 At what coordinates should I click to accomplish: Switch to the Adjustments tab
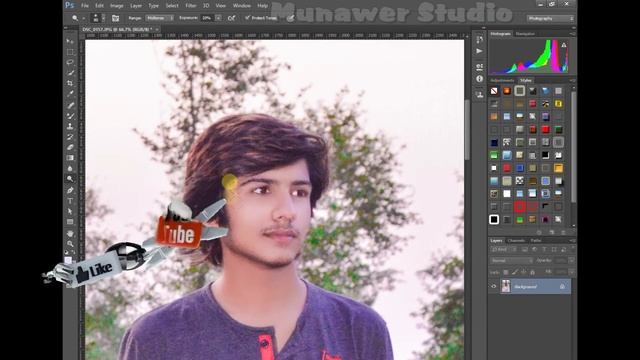(x=502, y=80)
